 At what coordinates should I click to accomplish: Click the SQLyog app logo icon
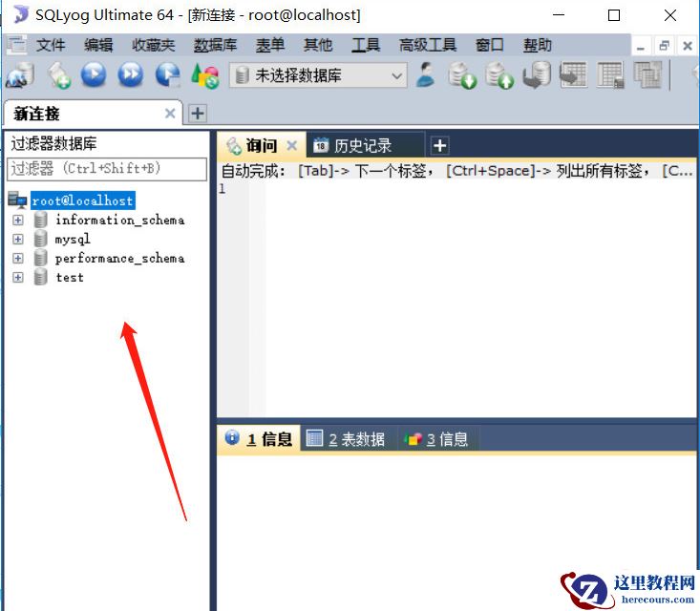pos(21,14)
